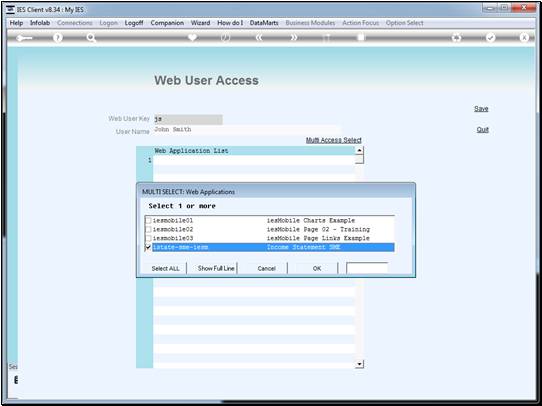Click the round X icon in the toolbar
Image resolution: width=542 pixels, height=406 pixels.
[x=524, y=38]
